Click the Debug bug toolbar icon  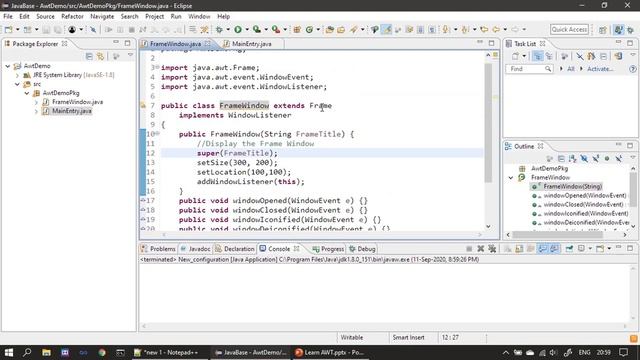tap(219, 29)
